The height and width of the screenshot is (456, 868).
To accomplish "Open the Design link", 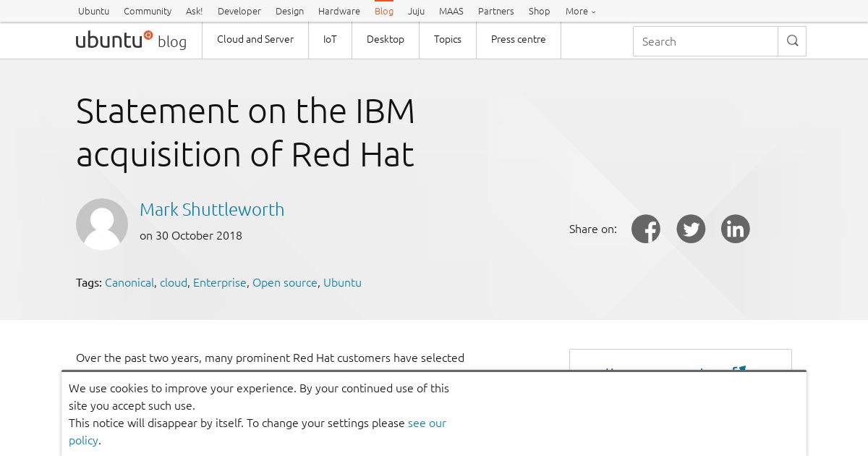I will [290, 11].
